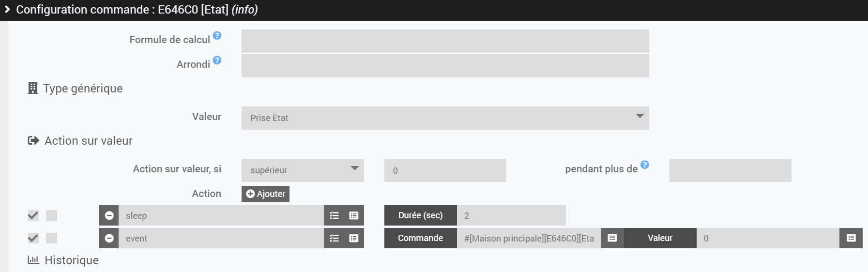
Task: Click help icon near pendant plus de
Action: click(645, 165)
